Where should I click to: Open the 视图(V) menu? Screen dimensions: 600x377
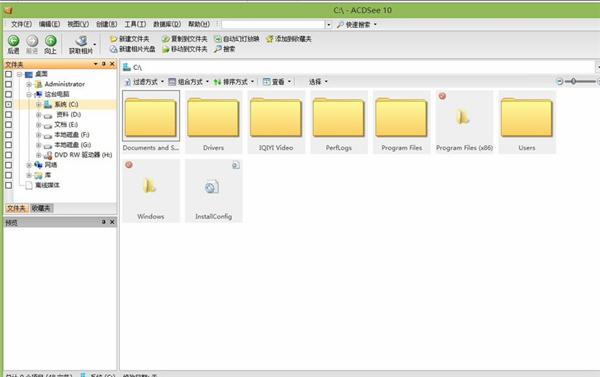[78, 24]
